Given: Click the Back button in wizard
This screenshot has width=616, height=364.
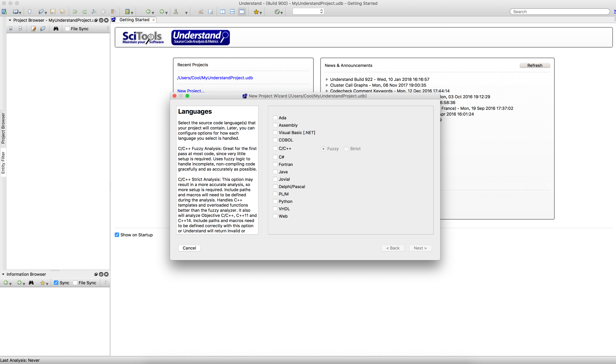Looking at the screenshot, I should point(393,248).
